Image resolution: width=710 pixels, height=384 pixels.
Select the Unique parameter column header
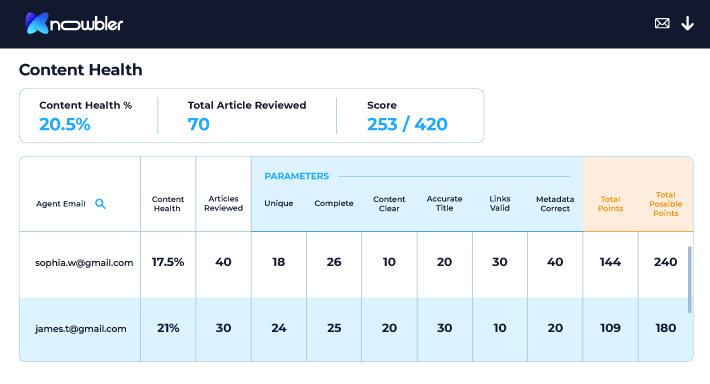coord(278,203)
